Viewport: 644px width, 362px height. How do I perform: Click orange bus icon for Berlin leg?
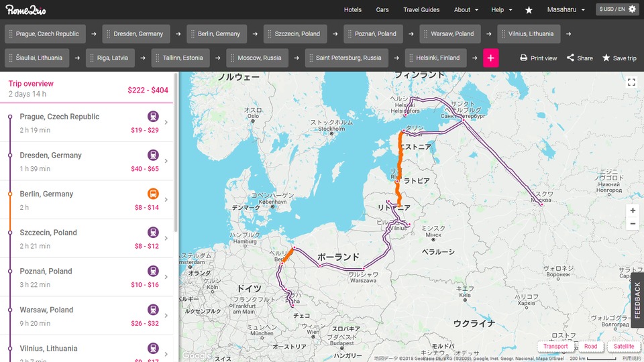(x=153, y=193)
